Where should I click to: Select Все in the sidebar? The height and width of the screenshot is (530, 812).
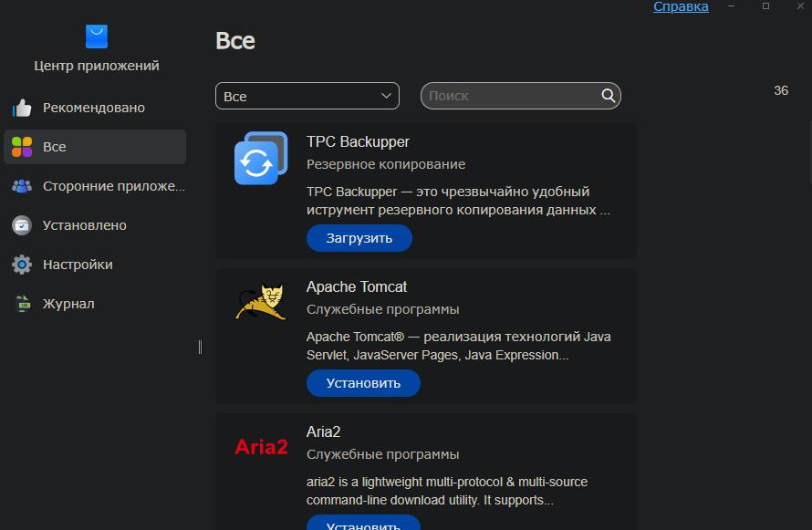click(95, 147)
